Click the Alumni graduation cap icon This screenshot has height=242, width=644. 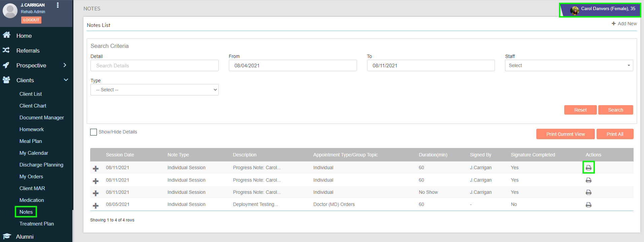(7, 236)
